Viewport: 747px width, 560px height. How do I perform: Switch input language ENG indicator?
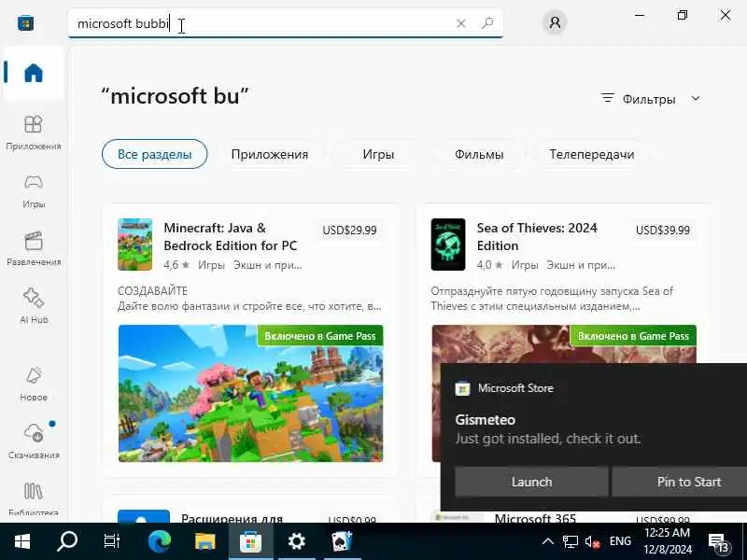[620, 541]
